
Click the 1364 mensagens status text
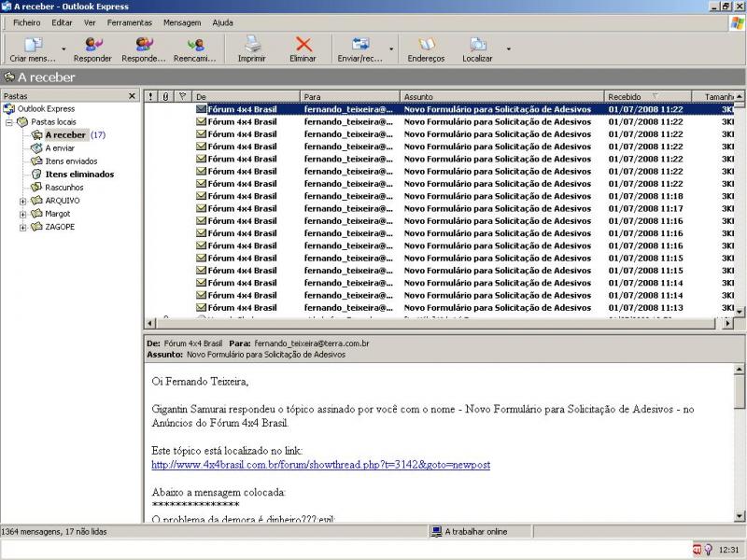click(54, 532)
